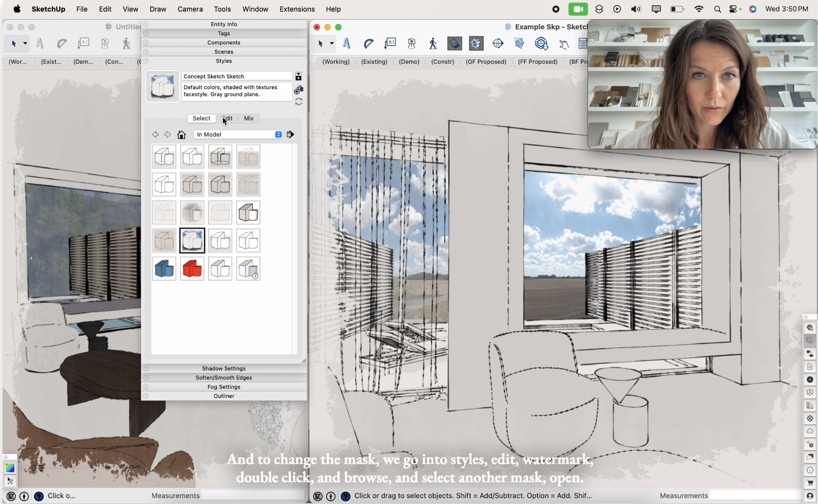Select the Walk tool in the toolbar
This screenshot has height=504, width=818.
[433, 43]
